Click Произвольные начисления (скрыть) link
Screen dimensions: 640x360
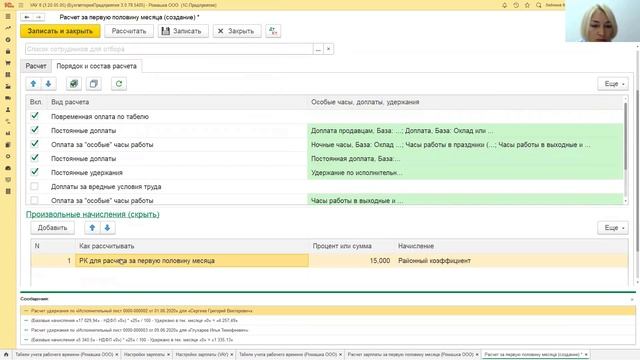pyautogui.click(x=93, y=214)
